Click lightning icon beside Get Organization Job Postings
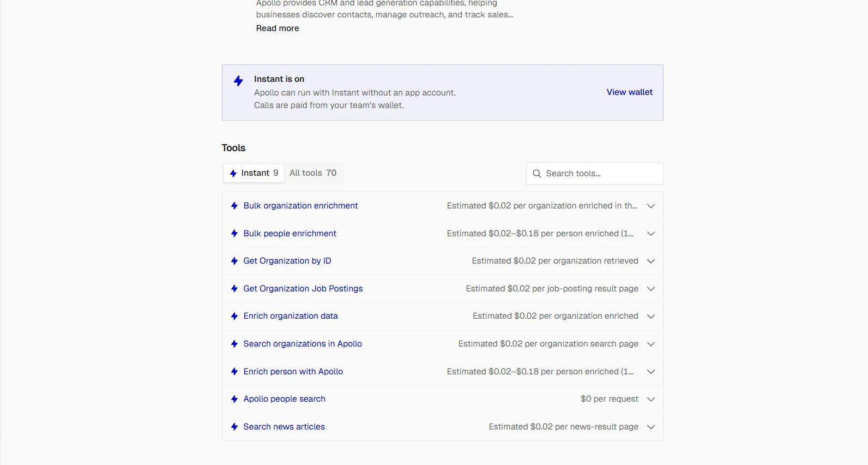Viewport: 868px width, 465px height. click(234, 289)
